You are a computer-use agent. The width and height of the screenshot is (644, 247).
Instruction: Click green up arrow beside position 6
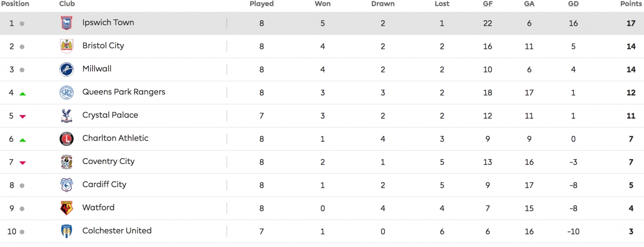[22, 140]
